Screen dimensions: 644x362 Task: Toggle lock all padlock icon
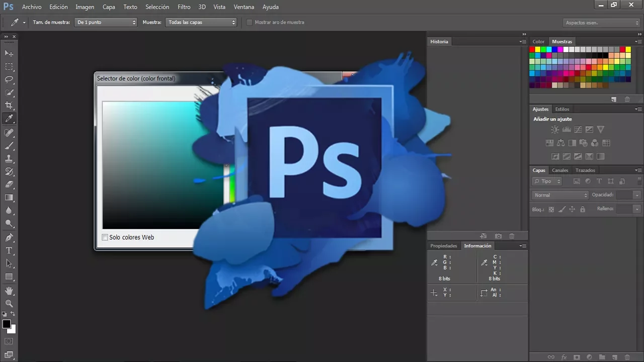pyautogui.click(x=583, y=209)
